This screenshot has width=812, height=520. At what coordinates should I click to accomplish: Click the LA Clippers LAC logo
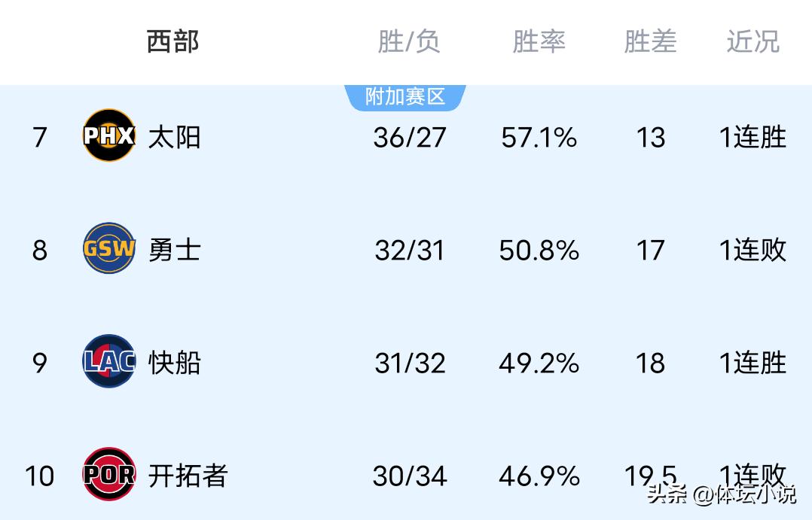(x=109, y=362)
